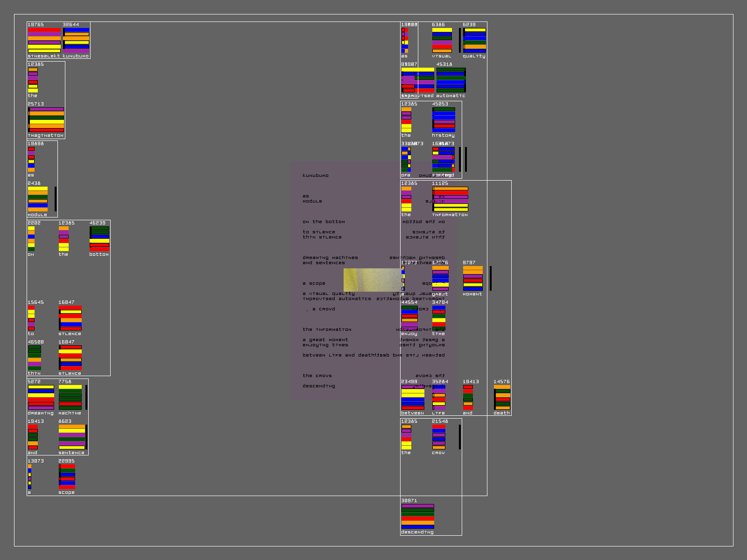Viewport: 747px width, 560px height.
Task: Click the number 30971 above 'descending'
Action: coord(409,501)
